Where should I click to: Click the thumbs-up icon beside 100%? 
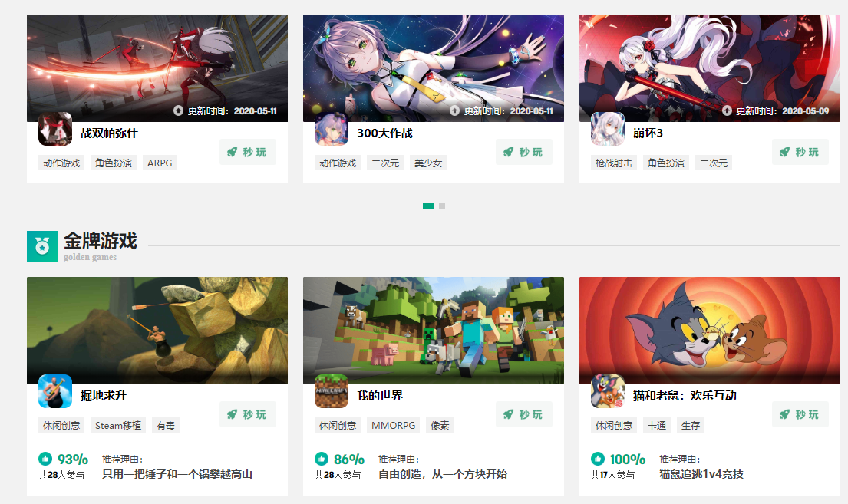point(598,459)
